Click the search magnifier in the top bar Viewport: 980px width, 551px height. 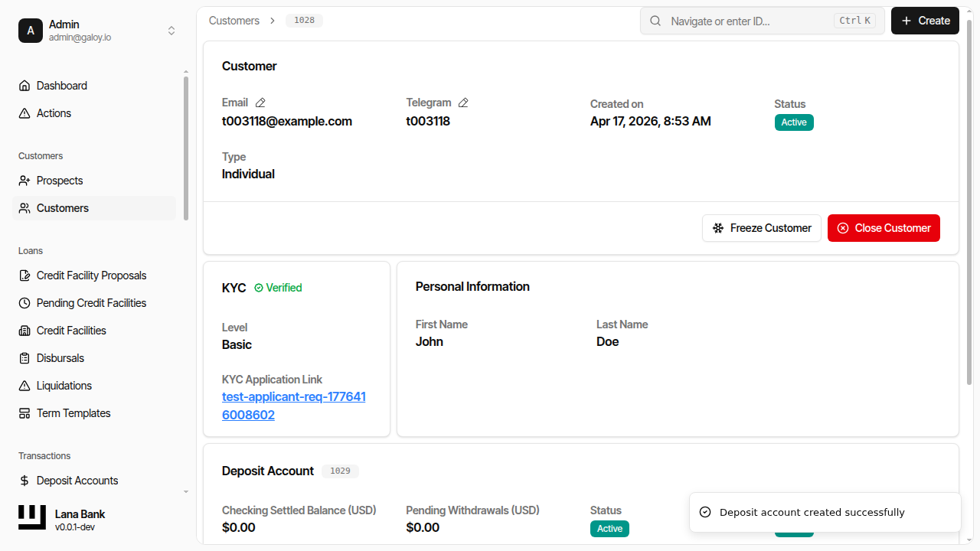tap(655, 21)
